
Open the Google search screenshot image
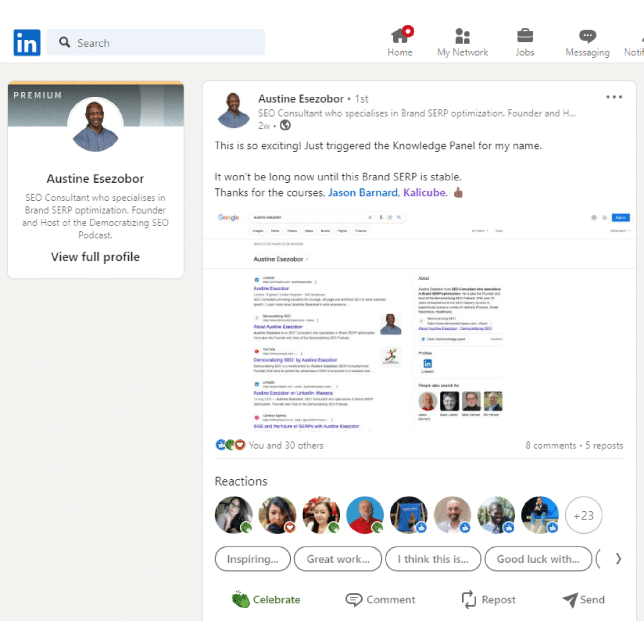coord(419,320)
